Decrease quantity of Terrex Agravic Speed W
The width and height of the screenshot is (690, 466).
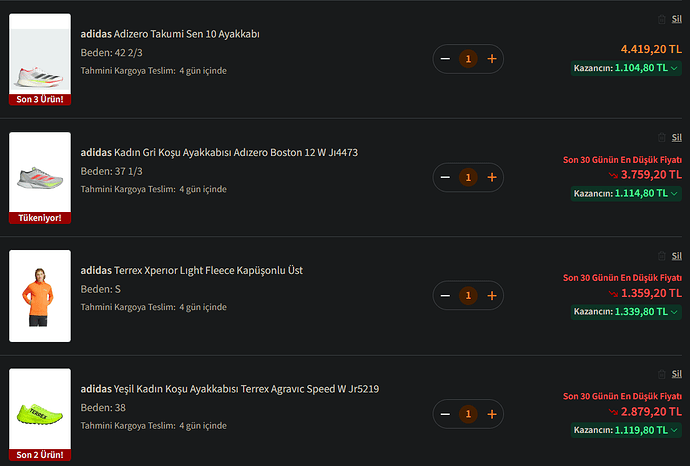(445, 414)
